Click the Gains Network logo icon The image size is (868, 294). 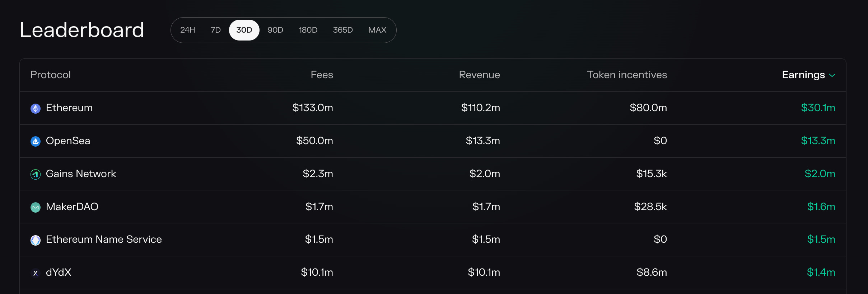coord(36,174)
